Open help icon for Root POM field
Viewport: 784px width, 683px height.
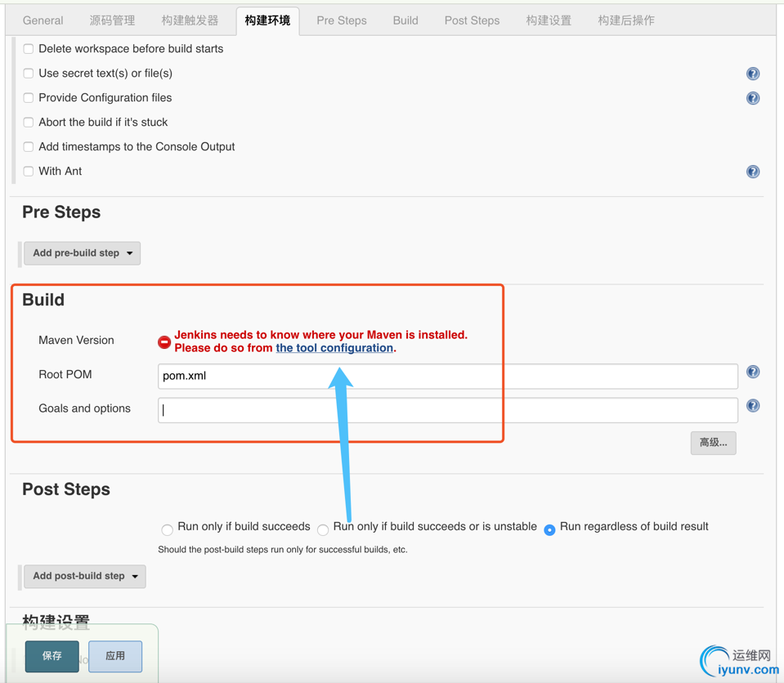(752, 372)
